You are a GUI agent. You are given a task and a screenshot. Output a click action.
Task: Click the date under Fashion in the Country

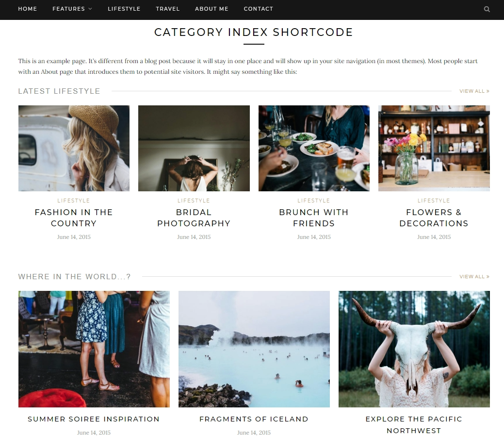click(x=74, y=237)
